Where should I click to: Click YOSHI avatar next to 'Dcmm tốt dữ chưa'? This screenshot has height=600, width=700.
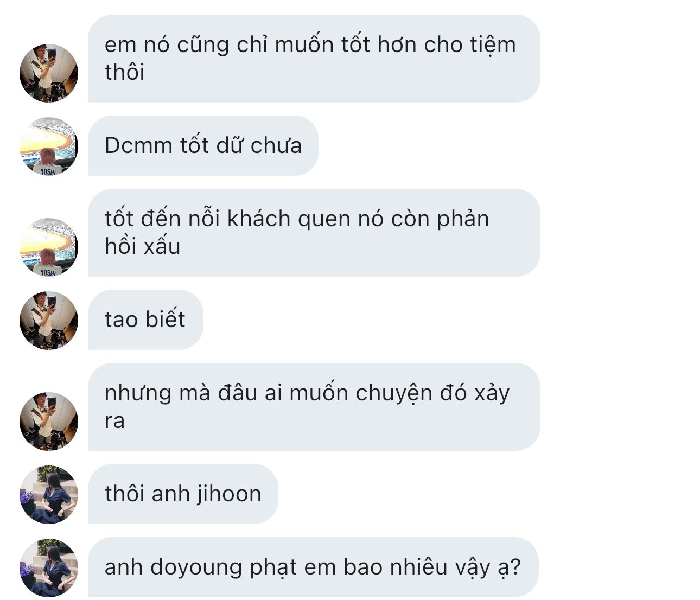pos(49,146)
